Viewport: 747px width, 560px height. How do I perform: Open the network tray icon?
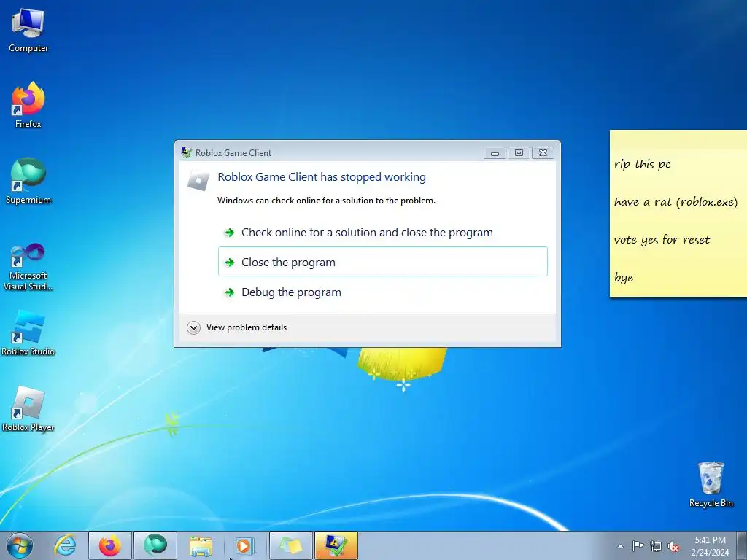[x=656, y=546]
